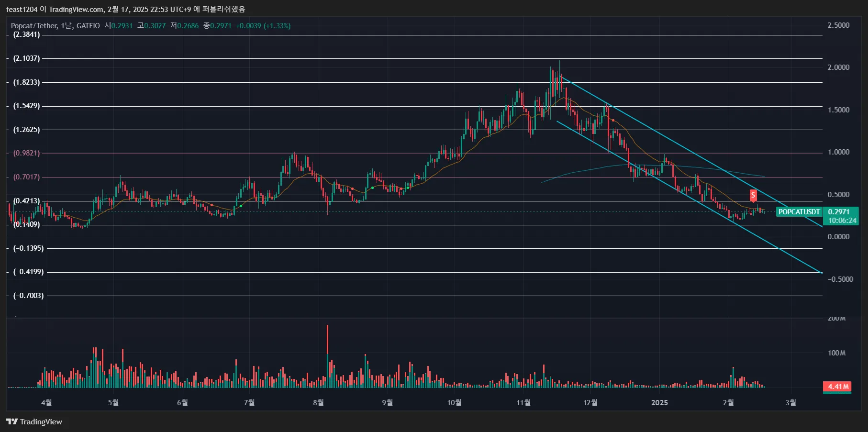Open the TradingView logo at bottom left
Image resolution: width=868 pixels, height=432 pixels.
(34, 421)
